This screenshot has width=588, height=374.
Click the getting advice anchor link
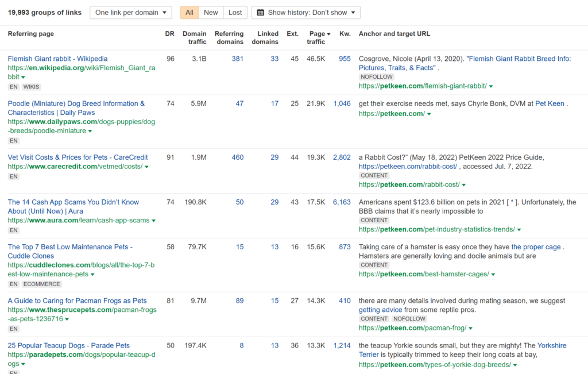380,310
